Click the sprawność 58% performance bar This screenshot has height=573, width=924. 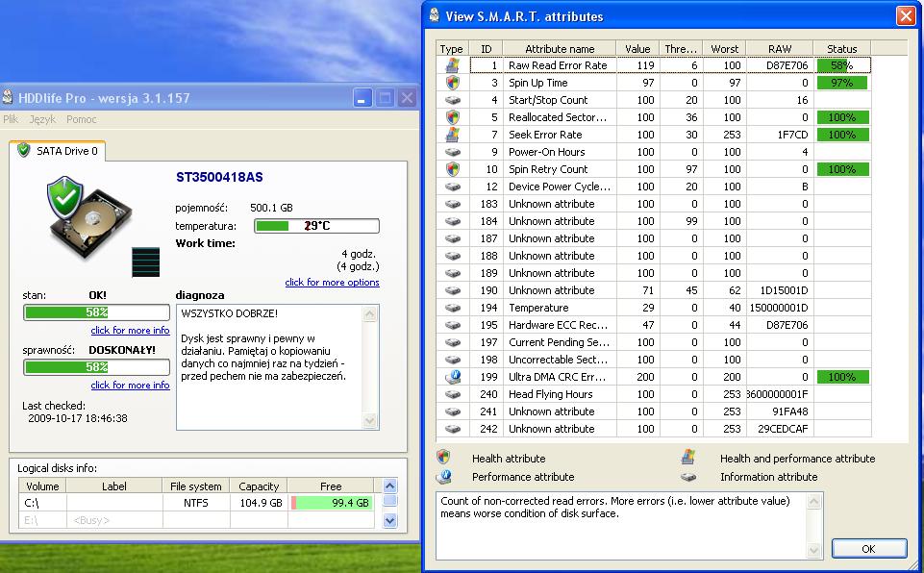(97, 366)
